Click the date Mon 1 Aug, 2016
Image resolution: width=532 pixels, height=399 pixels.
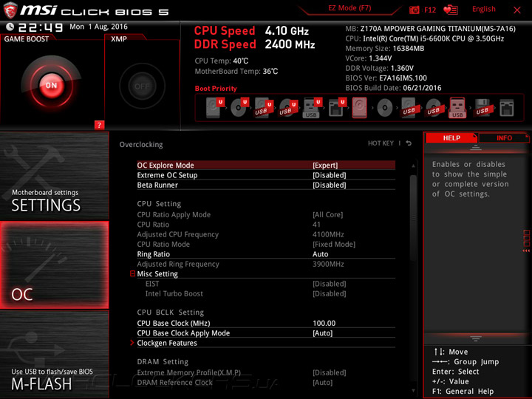coord(98,27)
